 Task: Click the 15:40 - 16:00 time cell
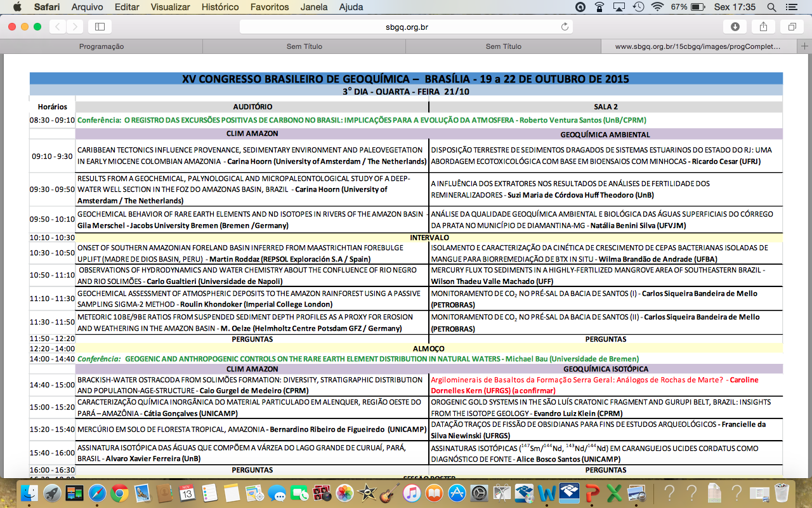click(52, 453)
